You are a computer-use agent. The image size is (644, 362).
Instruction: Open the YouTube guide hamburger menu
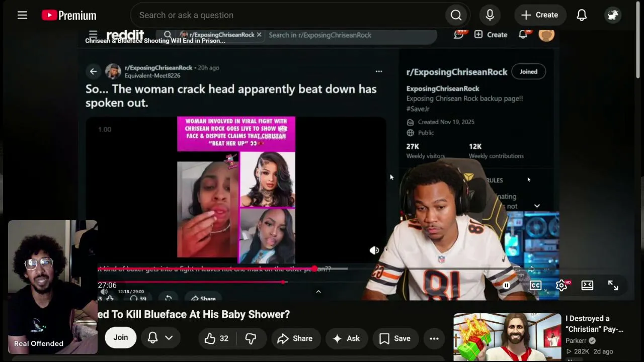22,15
